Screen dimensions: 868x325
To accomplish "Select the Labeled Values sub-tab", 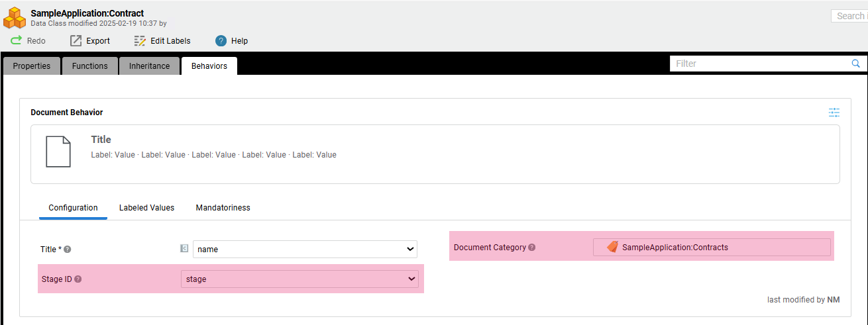I will click(146, 208).
